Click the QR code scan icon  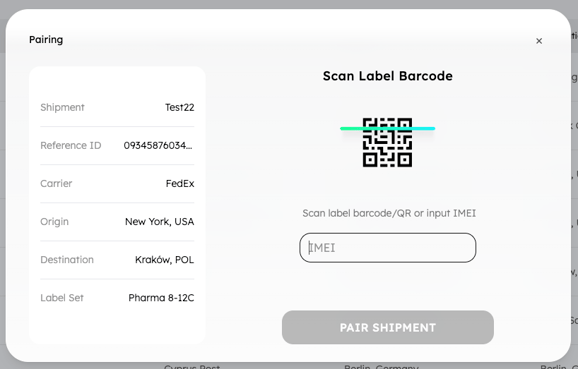click(387, 142)
